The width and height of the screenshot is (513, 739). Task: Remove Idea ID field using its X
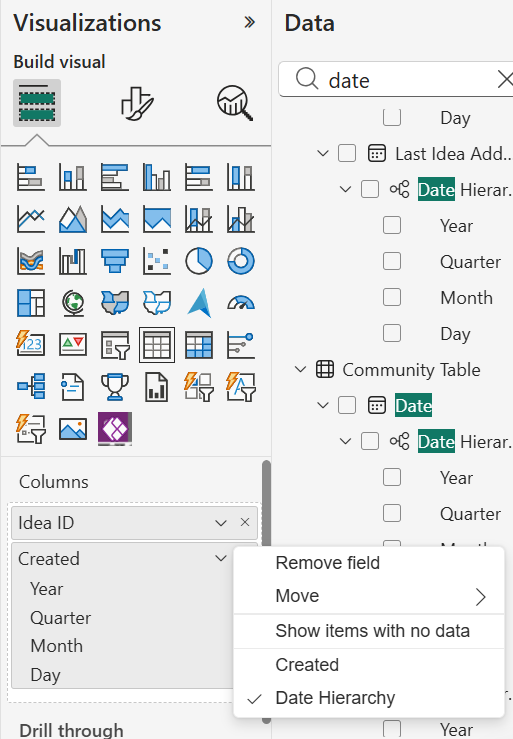(x=245, y=522)
